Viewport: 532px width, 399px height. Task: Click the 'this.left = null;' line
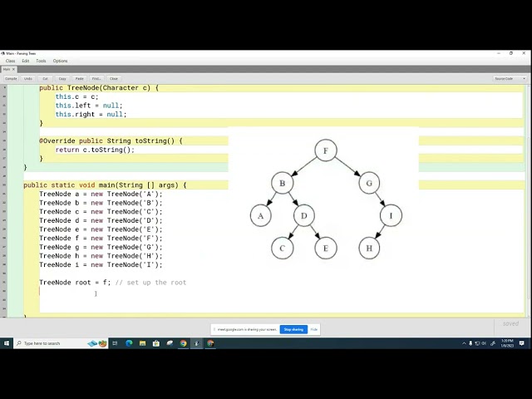click(x=89, y=106)
